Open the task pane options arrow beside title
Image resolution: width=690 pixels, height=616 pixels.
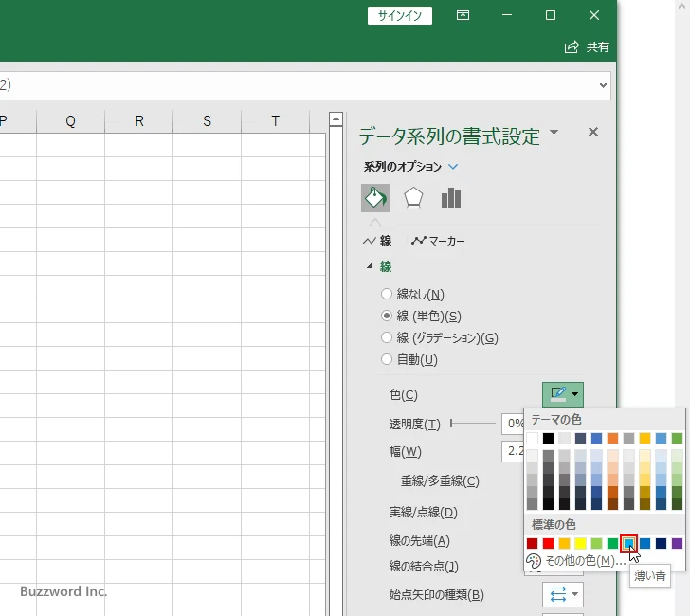point(554,132)
